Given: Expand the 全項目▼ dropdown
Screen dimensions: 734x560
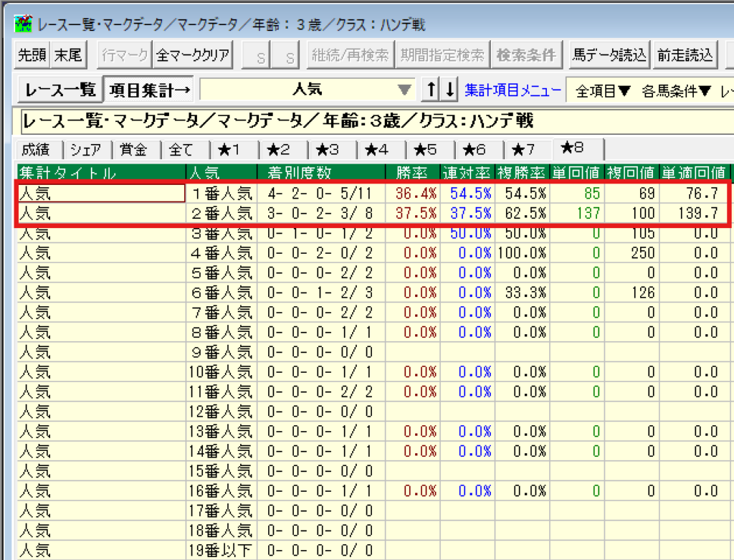Looking at the screenshot, I should (602, 90).
